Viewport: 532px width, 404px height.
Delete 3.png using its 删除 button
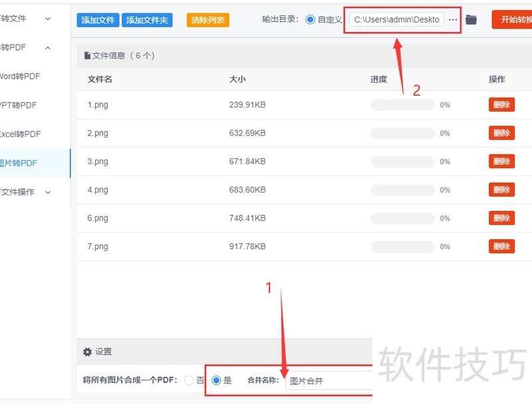[x=501, y=161]
